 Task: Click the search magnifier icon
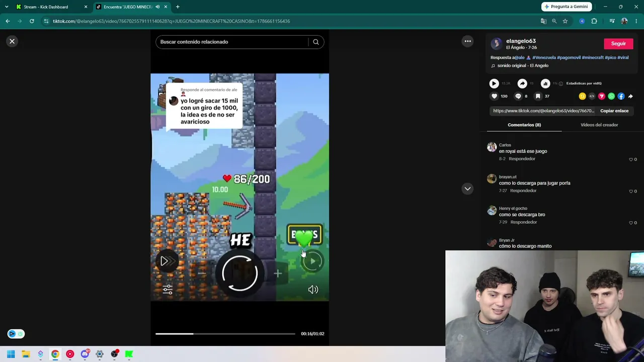[x=316, y=42]
